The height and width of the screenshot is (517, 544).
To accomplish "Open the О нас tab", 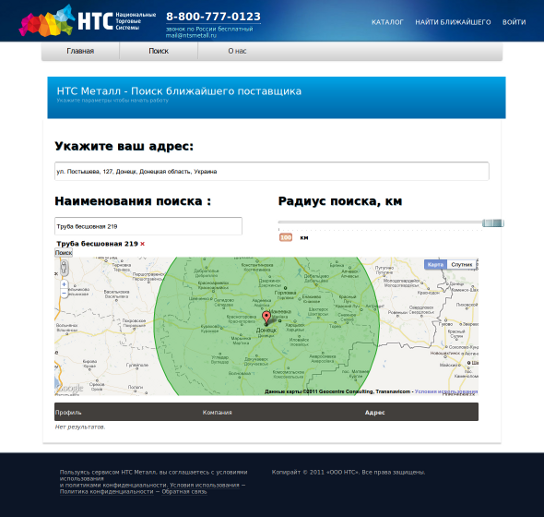I will pos(237,51).
